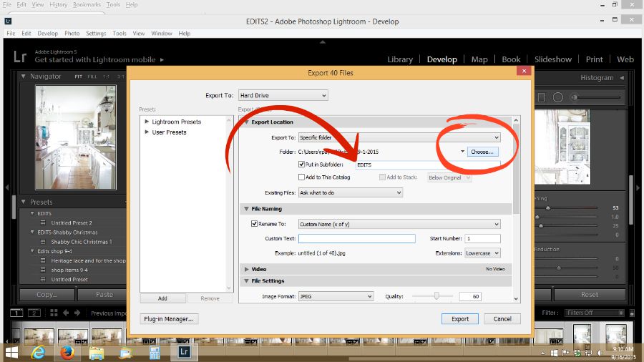
Task: Open Firefox from the taskbar
Action: click(67, 353)
